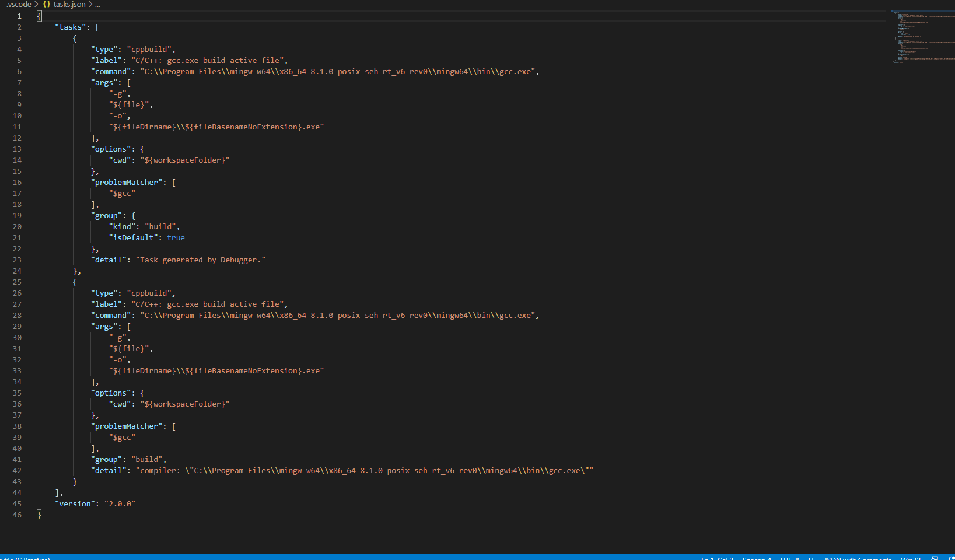This screenshot has height=560, width=955.
Task: Select the Win32 configuration in the status bar
Action: (x=911, y=557)
